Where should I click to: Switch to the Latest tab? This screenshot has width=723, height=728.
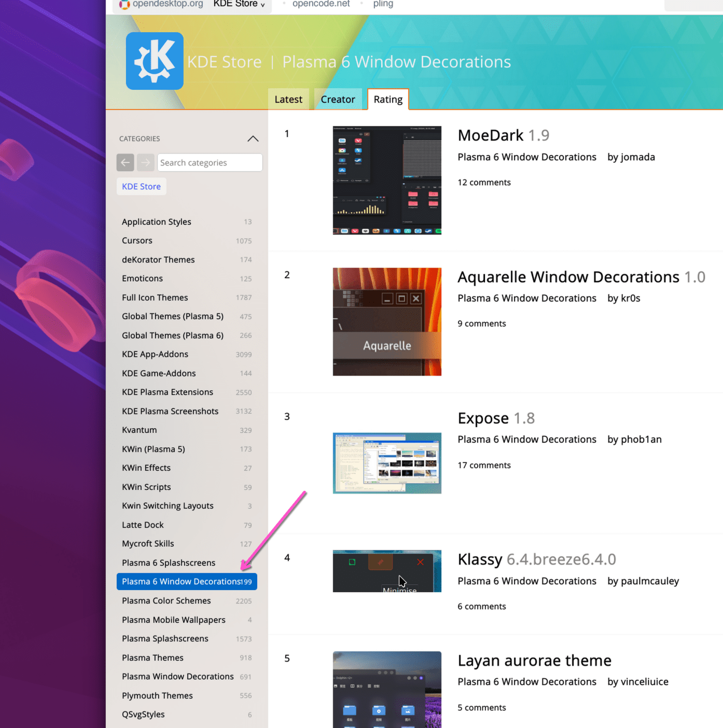coord(288,99)
